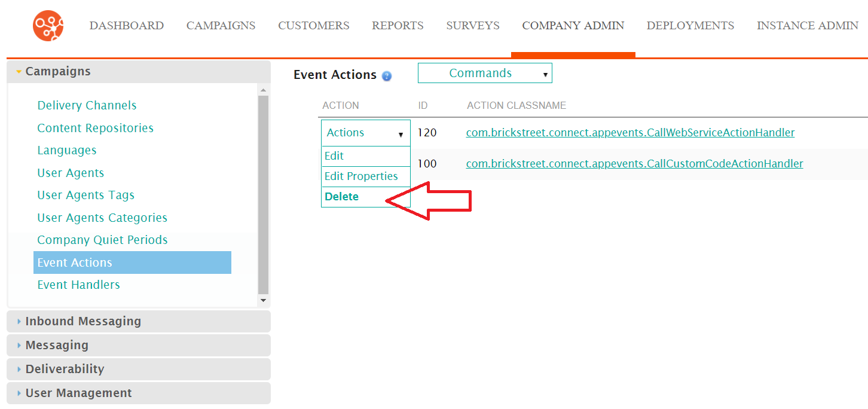Image resolution: width=868 pixels, height=409 pixels.
Task: Open Event Actions help icon
Action: tap(387, 76)
